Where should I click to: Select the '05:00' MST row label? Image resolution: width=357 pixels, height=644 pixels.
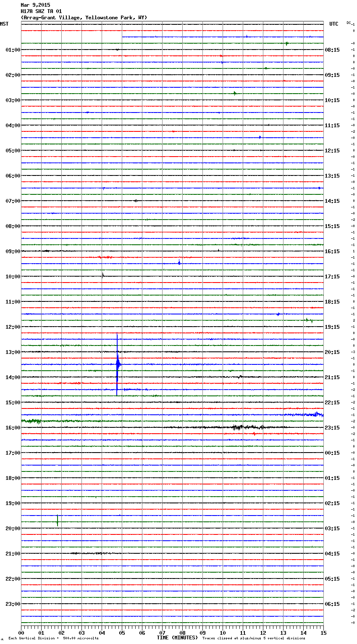click(13, 151)
